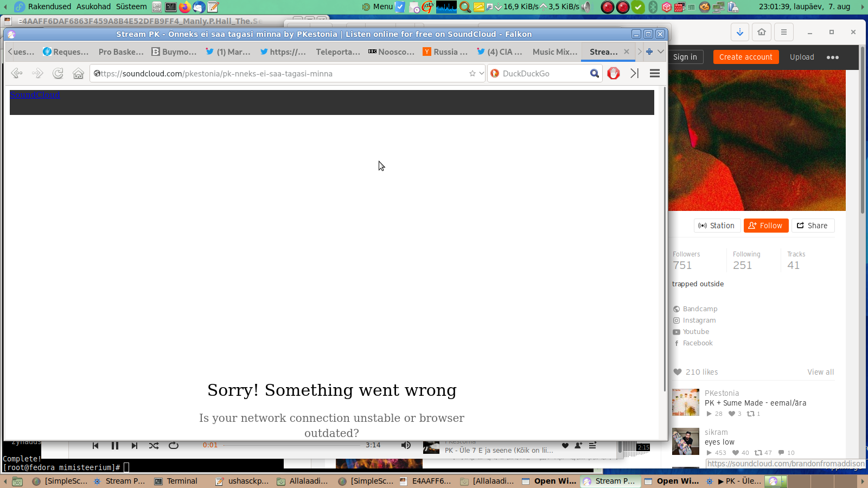Screen dimensions: 868x488
Task: Launch the terminal from the top panel
Action: click(x=171, y=7)
